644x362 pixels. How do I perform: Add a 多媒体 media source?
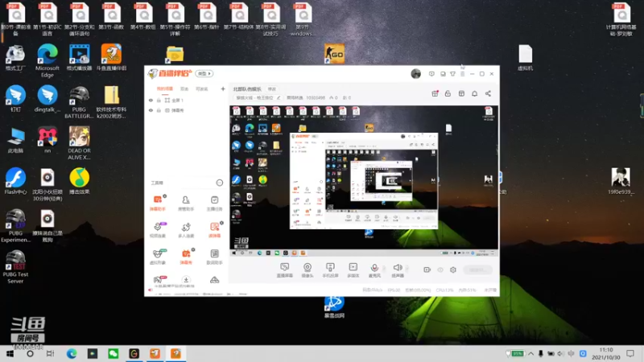pos(353,270)
